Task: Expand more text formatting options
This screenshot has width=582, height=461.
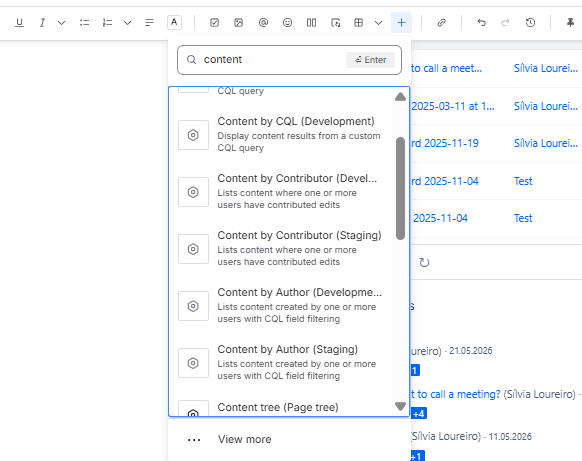Action: click(x=62, y=23)
